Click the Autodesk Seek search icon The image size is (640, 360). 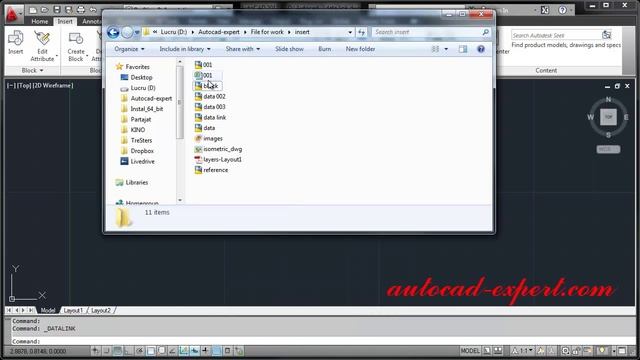[607, 35]
